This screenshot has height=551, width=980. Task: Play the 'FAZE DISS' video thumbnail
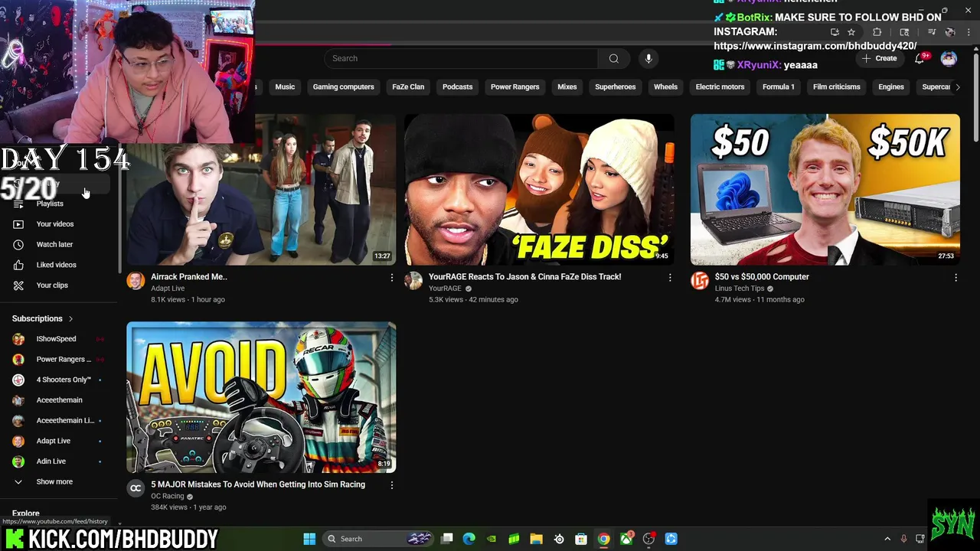point(540,190)
